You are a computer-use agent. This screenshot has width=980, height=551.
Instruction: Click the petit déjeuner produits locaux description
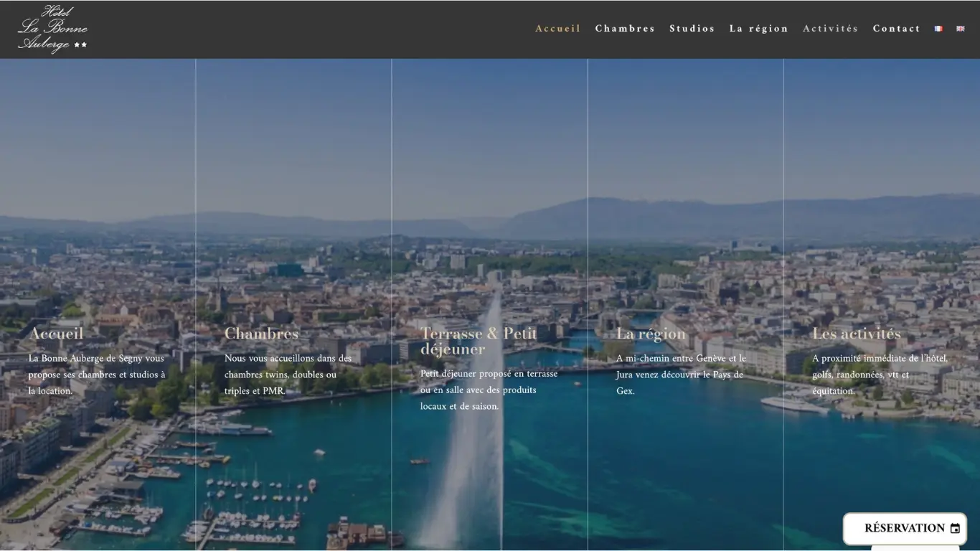489,390
